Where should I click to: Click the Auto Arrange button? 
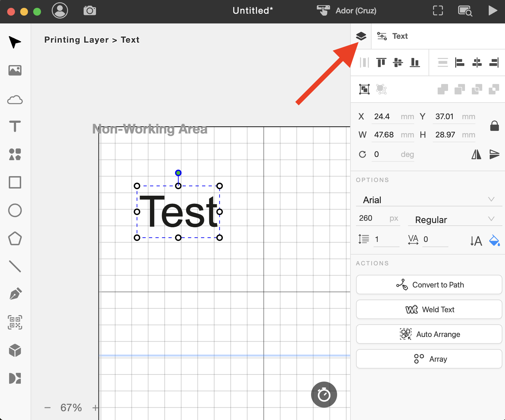[429, 334]
